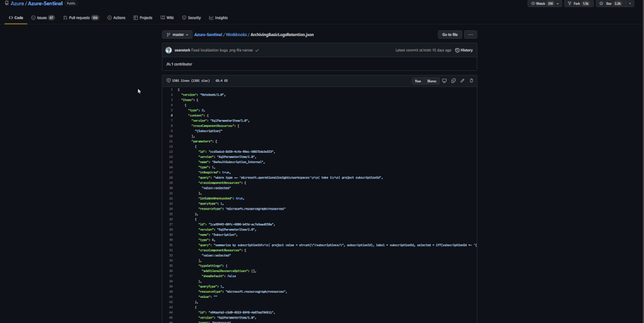
Task: Open the Wiki tab
Action: (x=167, y=17)
